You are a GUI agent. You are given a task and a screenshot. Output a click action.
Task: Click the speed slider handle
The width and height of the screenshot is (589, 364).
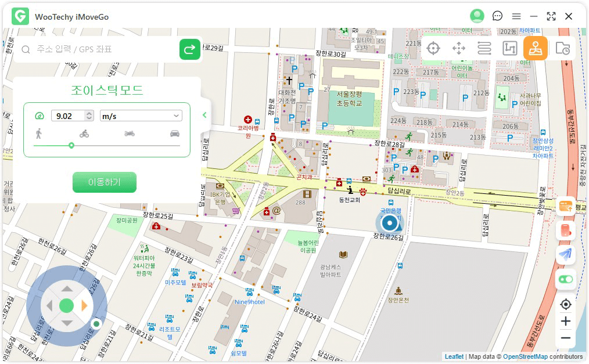(x=71, y=146)
